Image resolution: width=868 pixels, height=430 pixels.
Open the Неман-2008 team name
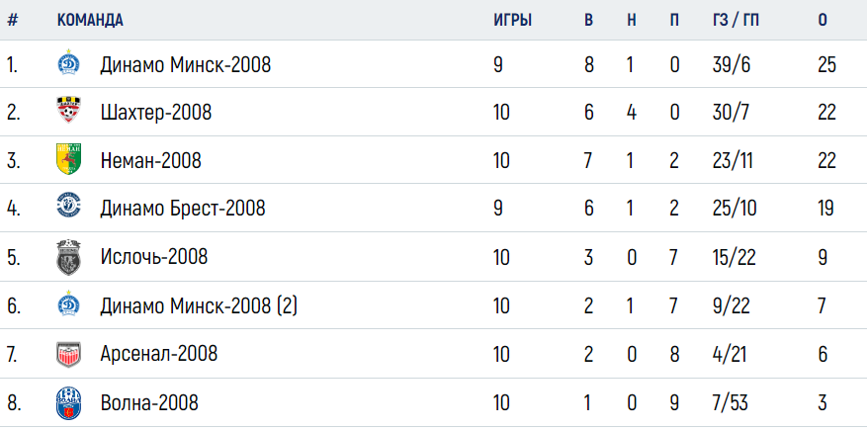tap(150, 161)
